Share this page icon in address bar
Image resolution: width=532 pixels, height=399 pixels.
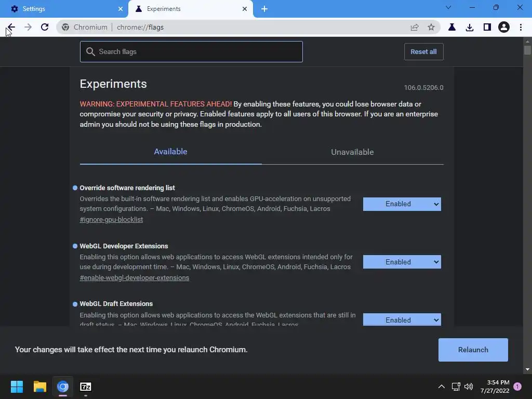point(415,27)
